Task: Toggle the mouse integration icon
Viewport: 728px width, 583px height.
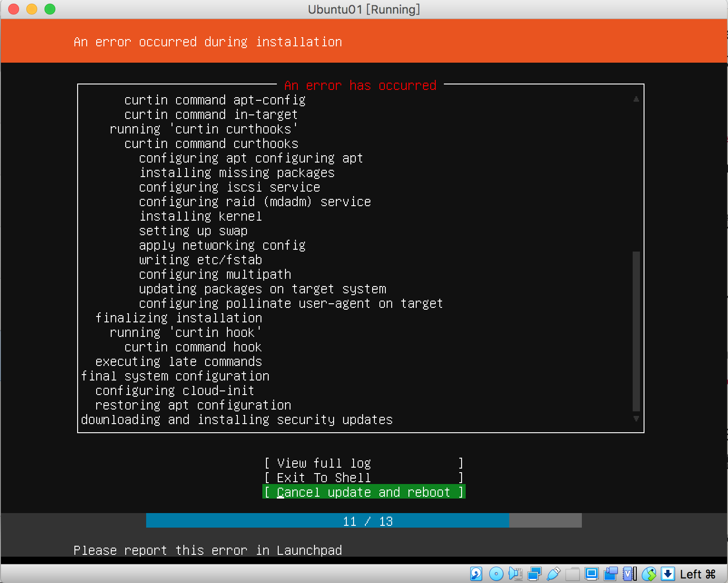Action: pos(649,574)
